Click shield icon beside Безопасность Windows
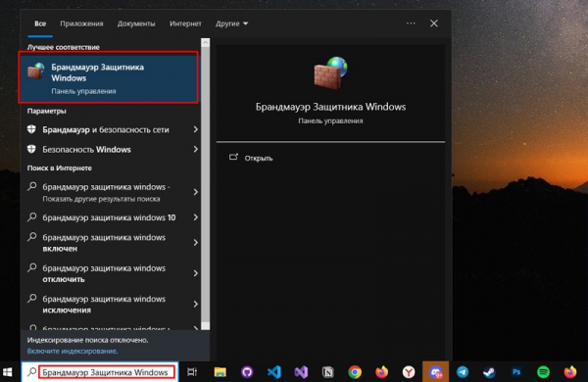Screen dimensions: 588x382 coord(31,149)
